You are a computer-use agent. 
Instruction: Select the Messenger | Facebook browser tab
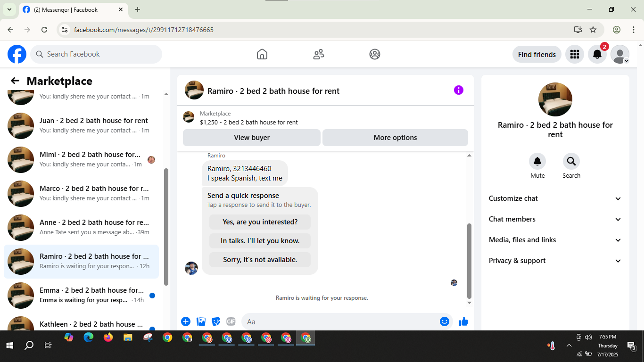pos(73,9)
